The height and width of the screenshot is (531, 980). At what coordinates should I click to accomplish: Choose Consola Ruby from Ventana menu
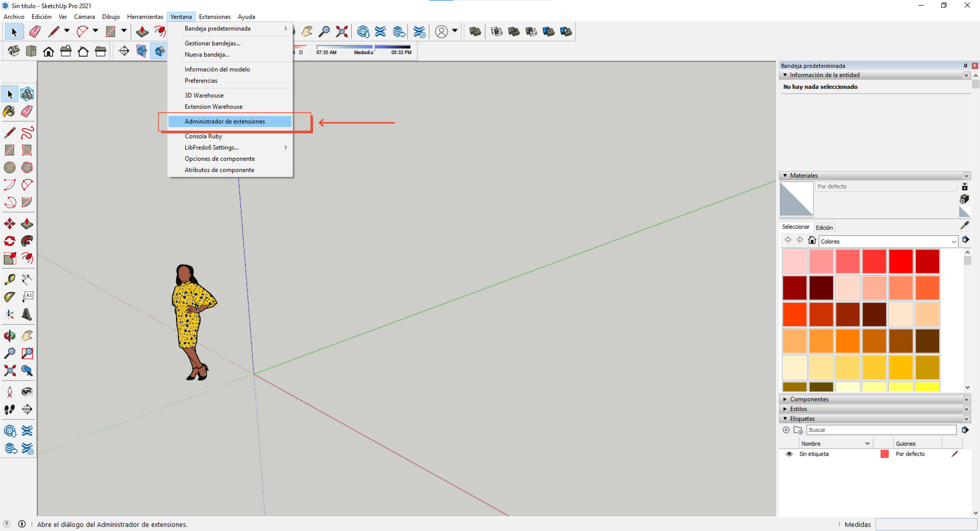click(230, 136)
